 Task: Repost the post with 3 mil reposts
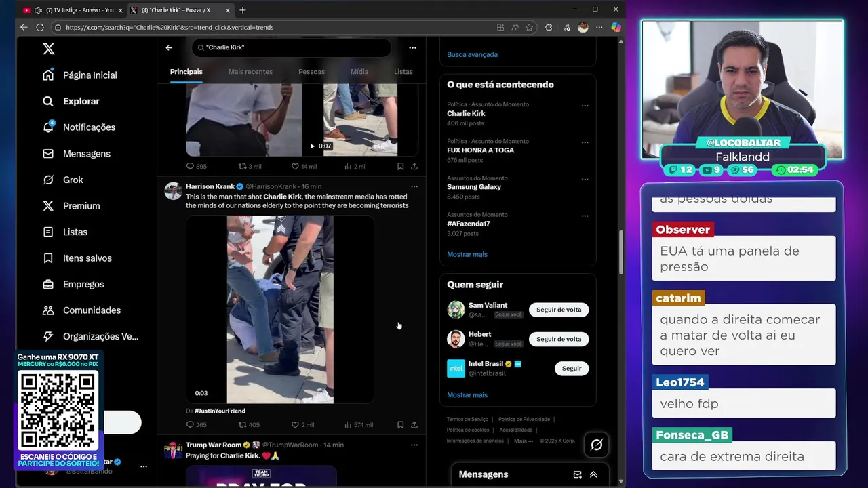(250, 166)
